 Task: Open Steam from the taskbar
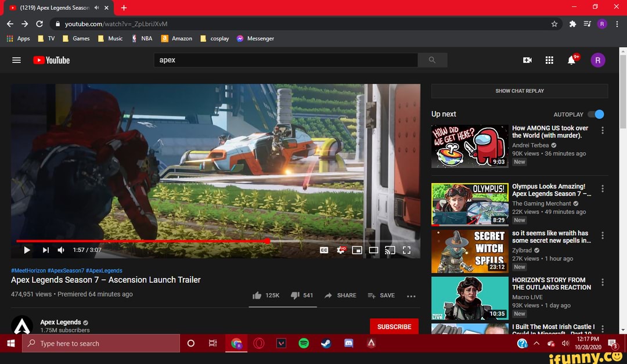[x=326, y=343]
